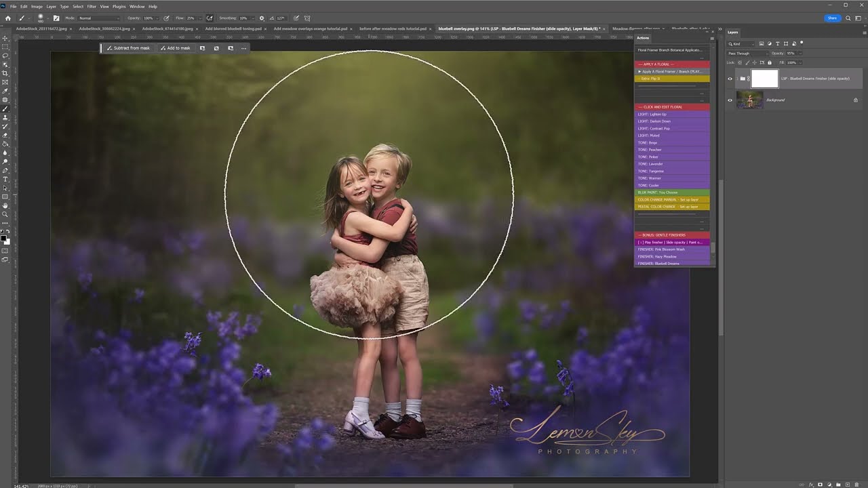Image resolution: width=868 pixels, height=488 pixels.
Task: Click the more options ellipsis in taskbar
Action: pyautogui.click(x=243, y=48)
